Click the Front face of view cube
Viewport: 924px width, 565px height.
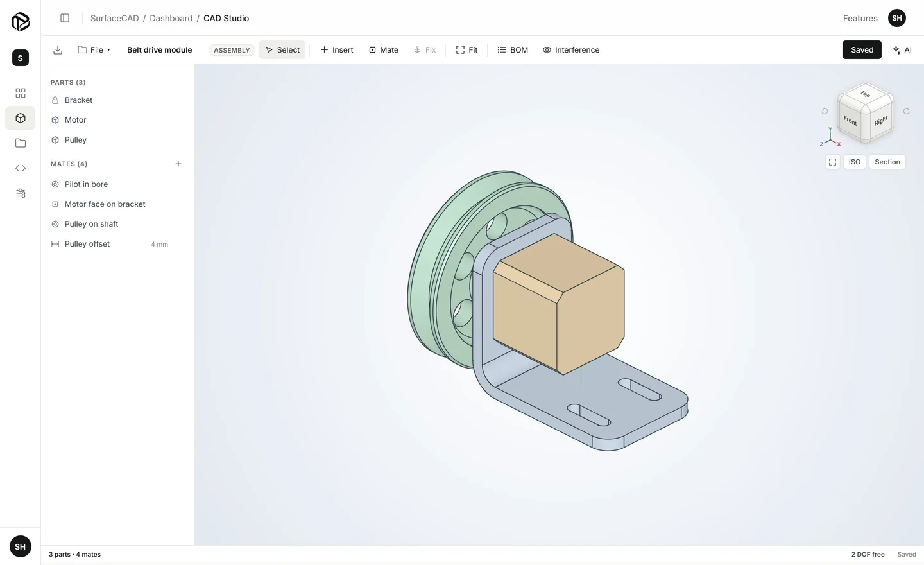pyautogui.click(x=851, y=121)
